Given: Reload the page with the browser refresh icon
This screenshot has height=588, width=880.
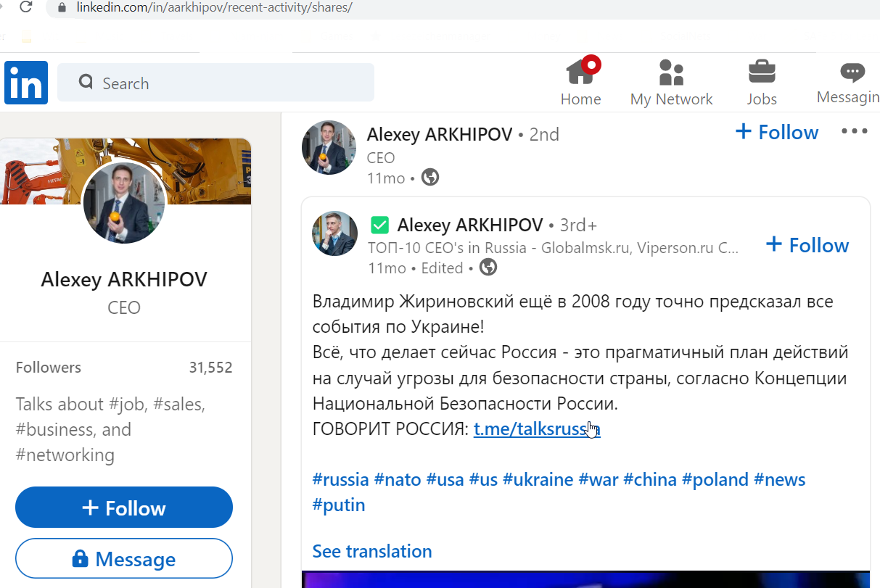Looking at the screenshot, I should coord(25,8).
